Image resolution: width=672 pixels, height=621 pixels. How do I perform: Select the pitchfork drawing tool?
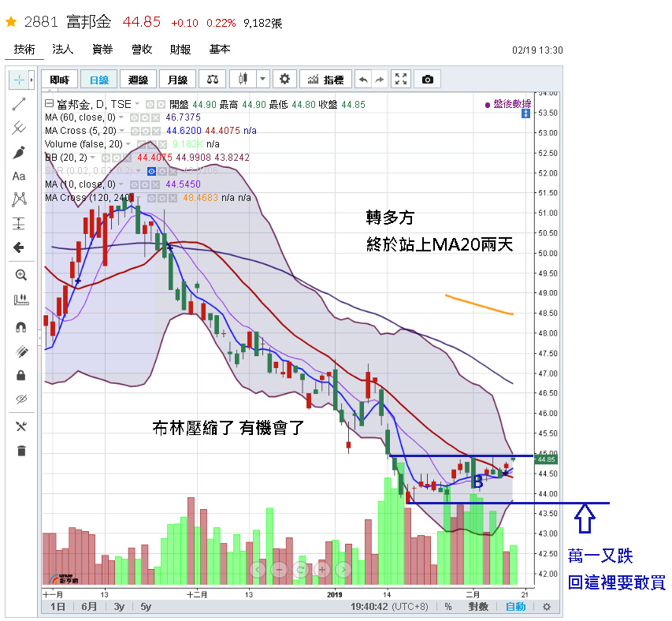(x=19, y=128)
